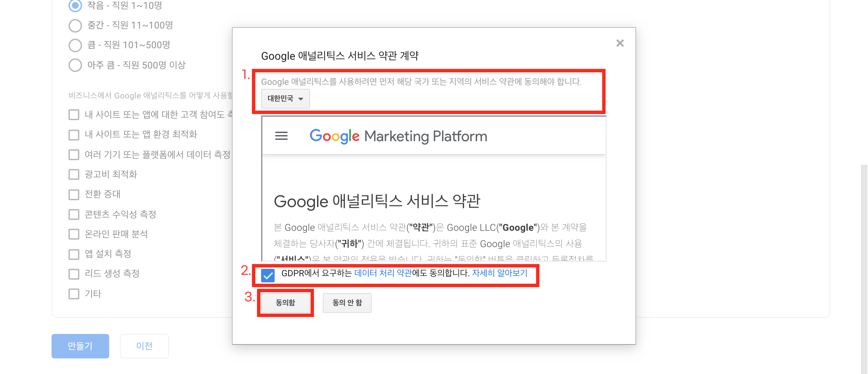This screenshot has height=374, width=868.
Task: Click the 만들기 create button
Action: click(80, 346)
